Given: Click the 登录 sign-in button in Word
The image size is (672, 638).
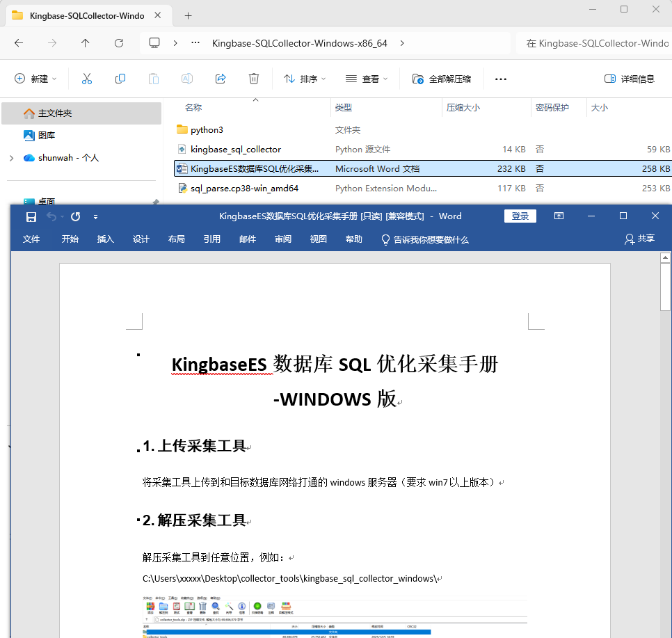Looking at the screenshot, I should pyautogui.click(x=520, y=216).
